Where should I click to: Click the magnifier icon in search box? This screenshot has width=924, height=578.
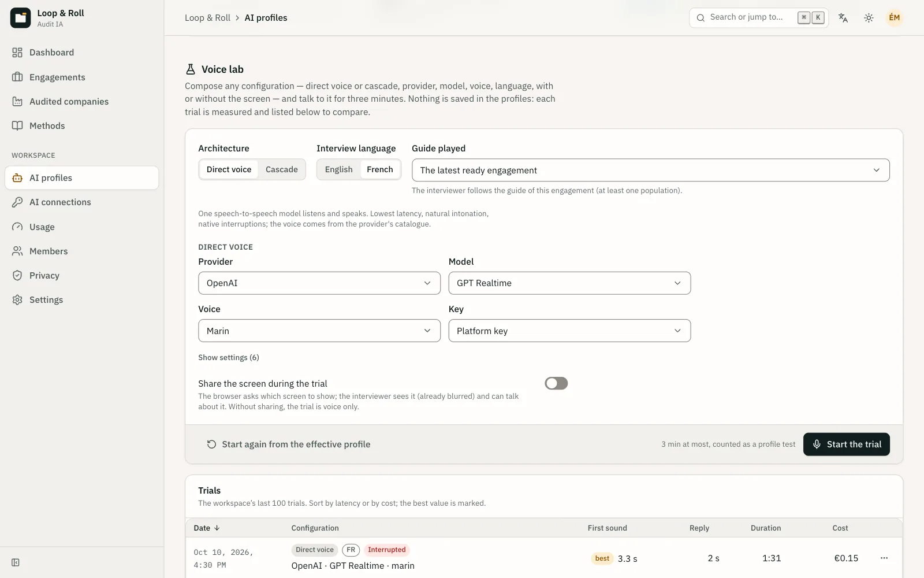click(701, 18)
